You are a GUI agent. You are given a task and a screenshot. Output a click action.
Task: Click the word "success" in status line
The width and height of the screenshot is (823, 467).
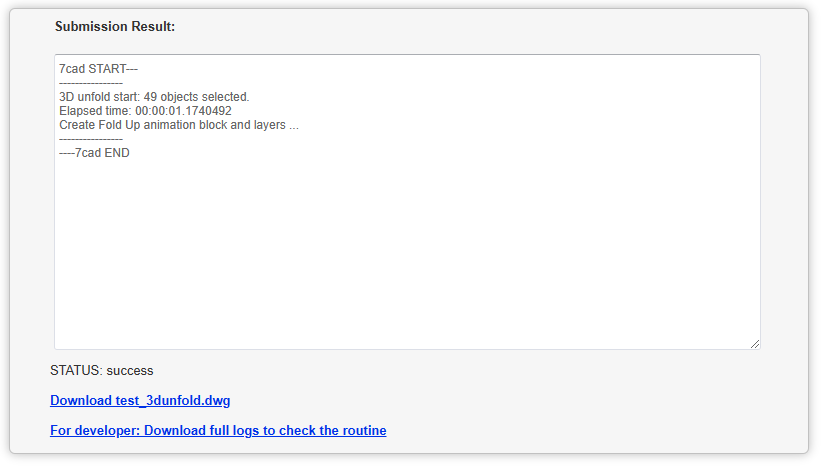[130, 371]
